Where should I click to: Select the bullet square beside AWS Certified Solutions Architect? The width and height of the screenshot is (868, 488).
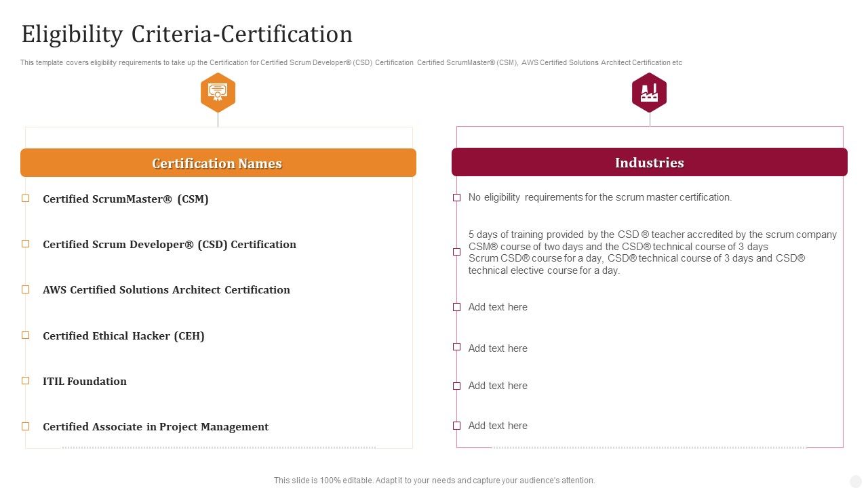click(x=26, y=289)
